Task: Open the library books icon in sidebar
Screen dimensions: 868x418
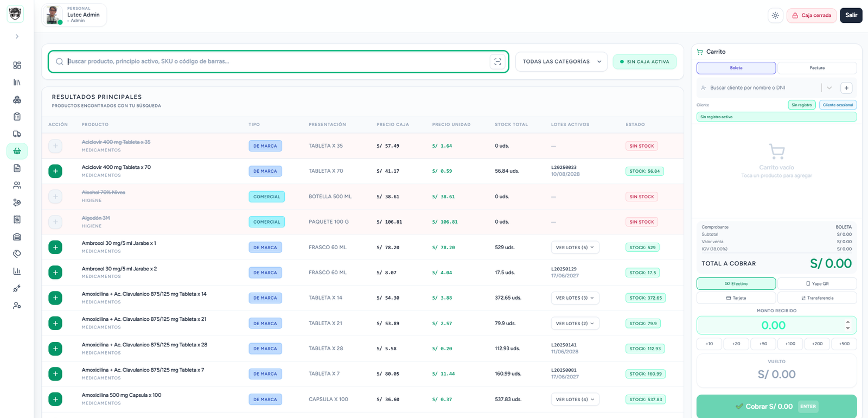Action: point(17,83)
